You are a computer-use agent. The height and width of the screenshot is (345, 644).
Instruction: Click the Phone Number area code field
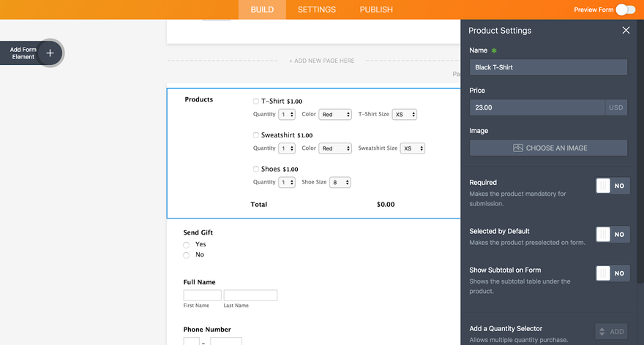coord(192,341)
